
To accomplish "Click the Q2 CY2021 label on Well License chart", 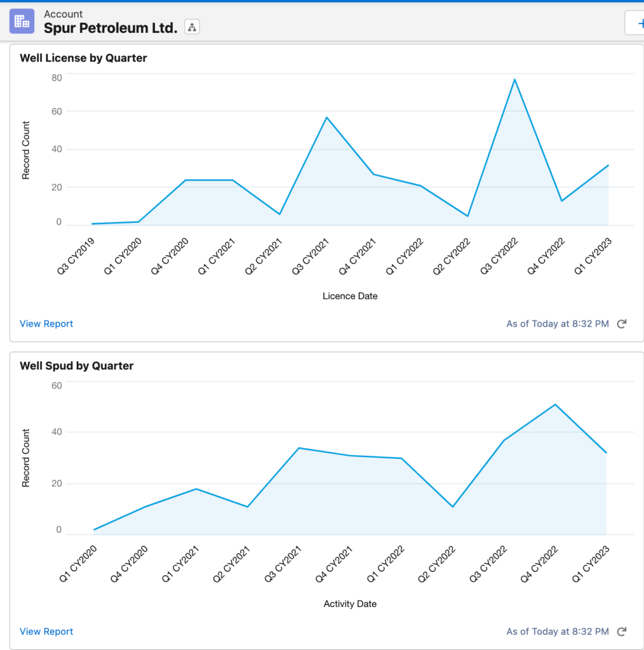I will [264, 256].
